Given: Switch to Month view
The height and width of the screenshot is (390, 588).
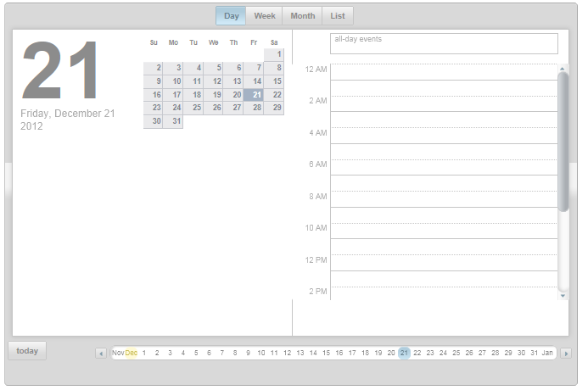Looking at the screenshot, I should (x=302, y=16).
